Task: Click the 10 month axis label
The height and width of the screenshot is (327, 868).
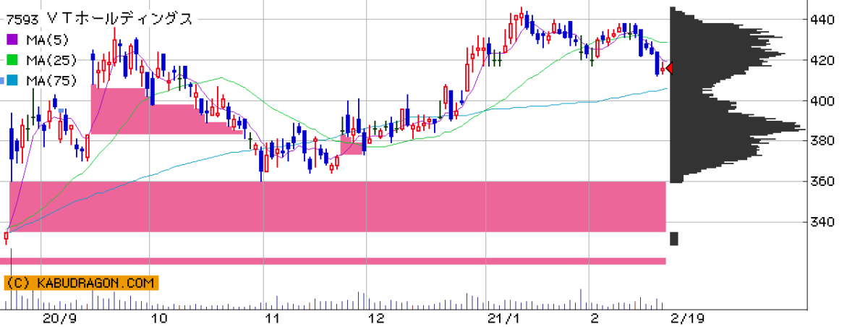Action: pyautogui.click(x=159, y=318)
